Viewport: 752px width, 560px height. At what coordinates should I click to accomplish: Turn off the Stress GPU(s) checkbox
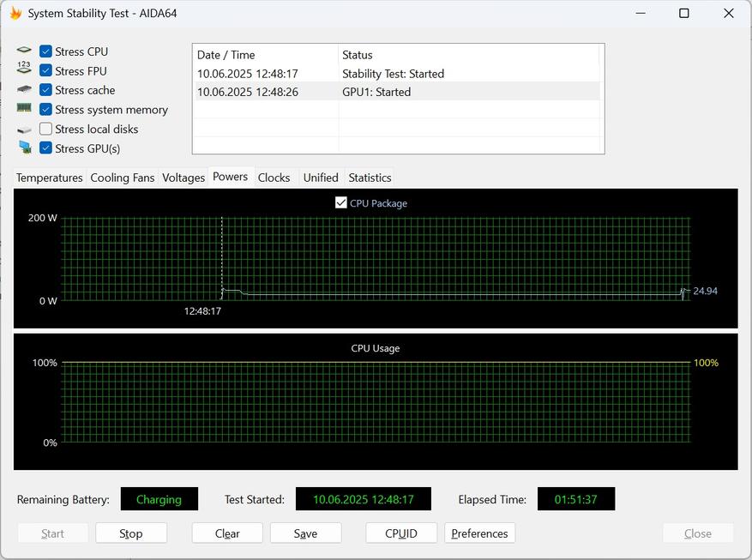(45, 148)
